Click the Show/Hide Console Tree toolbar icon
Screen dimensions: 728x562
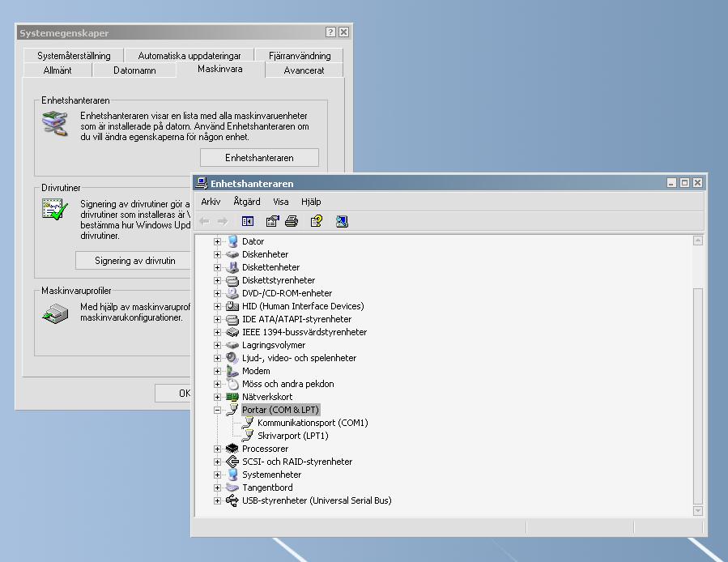click(x=248, y=222)
